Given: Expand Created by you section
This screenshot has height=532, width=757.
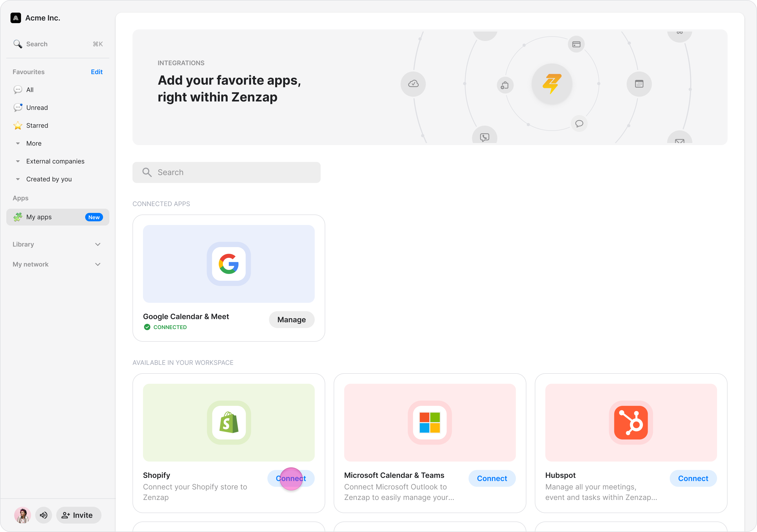Looking at the screenshot, I should point(49,179).
